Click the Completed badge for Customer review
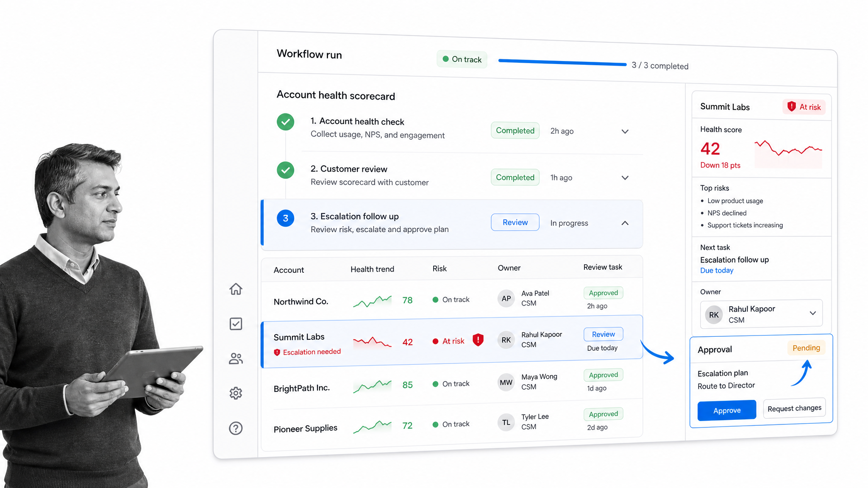Viewport: 868px width, 488px height. 515,177
